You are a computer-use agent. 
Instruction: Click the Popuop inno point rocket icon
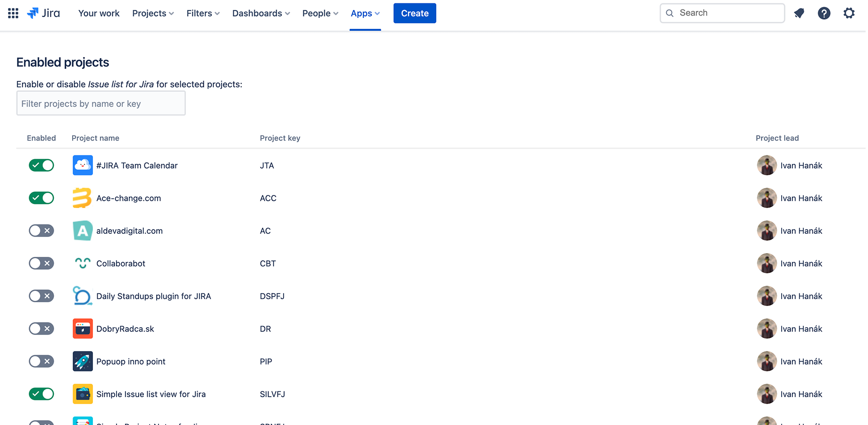[x=83, y=361]
